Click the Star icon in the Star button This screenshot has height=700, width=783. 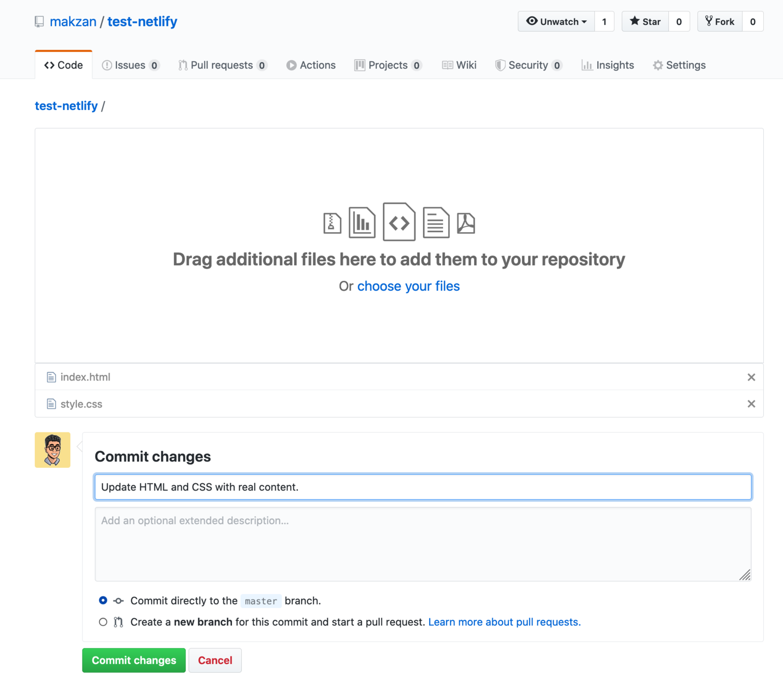coord(635,21)
